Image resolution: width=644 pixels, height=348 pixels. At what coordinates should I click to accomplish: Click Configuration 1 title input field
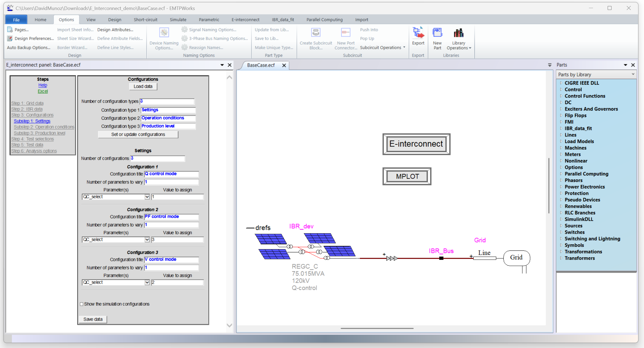(x=171, y=174)
